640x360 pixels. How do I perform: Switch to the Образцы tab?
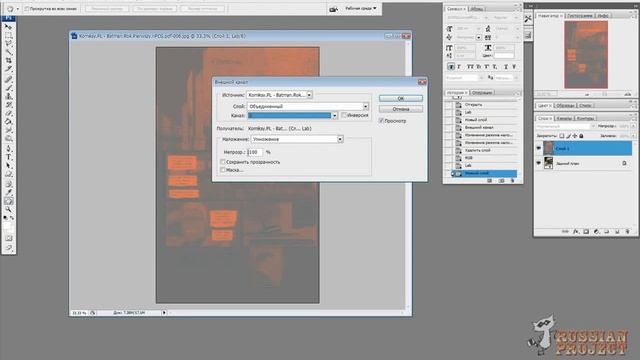pos(565,106)
